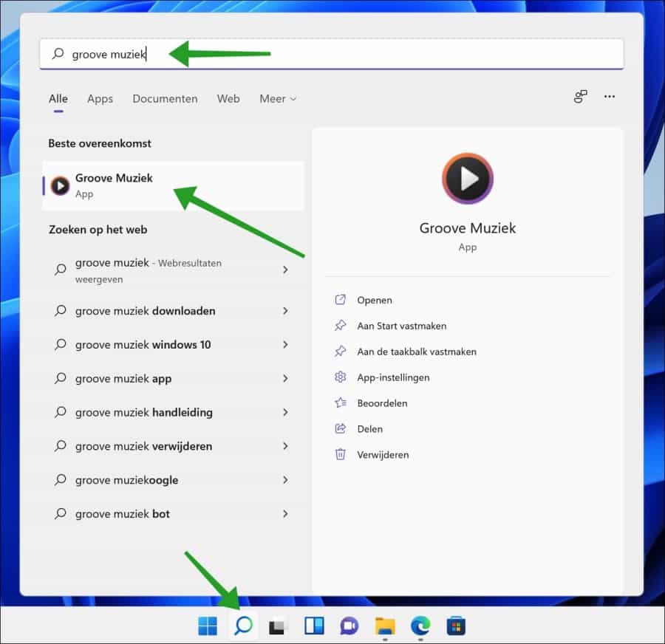
Task: Select Delen in the app actions
Action: [x=370, y=429]
